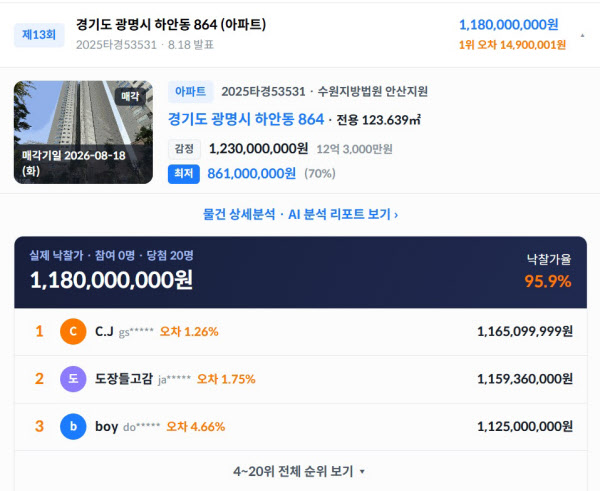Click the blue 최저 price badge

(184, 174)
